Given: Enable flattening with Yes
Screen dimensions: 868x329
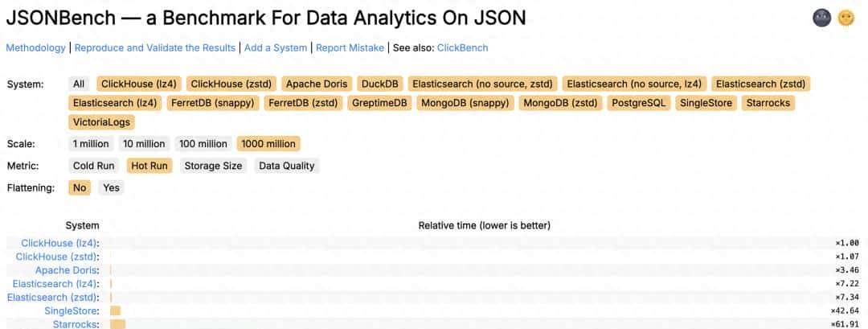Looking at the screenshot, I should (111, 187).
